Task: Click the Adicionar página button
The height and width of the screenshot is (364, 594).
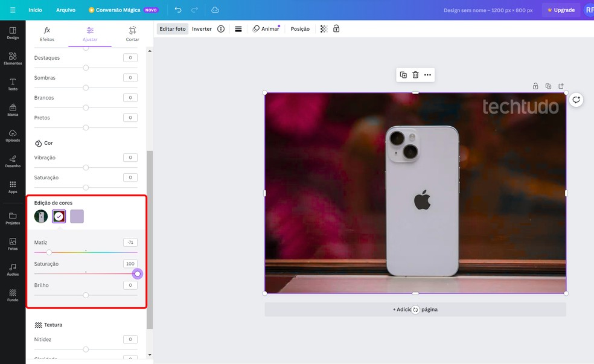Action: click(x=415, y=310)
